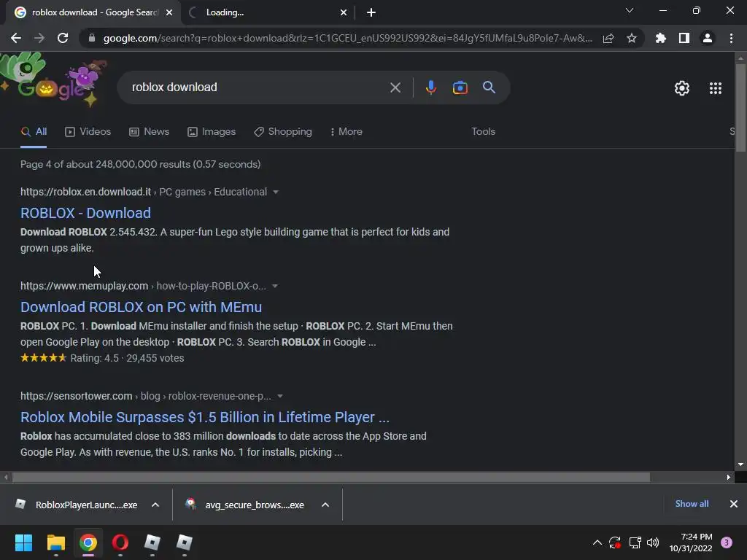The width and height of the screenshot is (747, 560).
Task: Close the roblox download Google Search tab
Action: (x=169, y=13)
